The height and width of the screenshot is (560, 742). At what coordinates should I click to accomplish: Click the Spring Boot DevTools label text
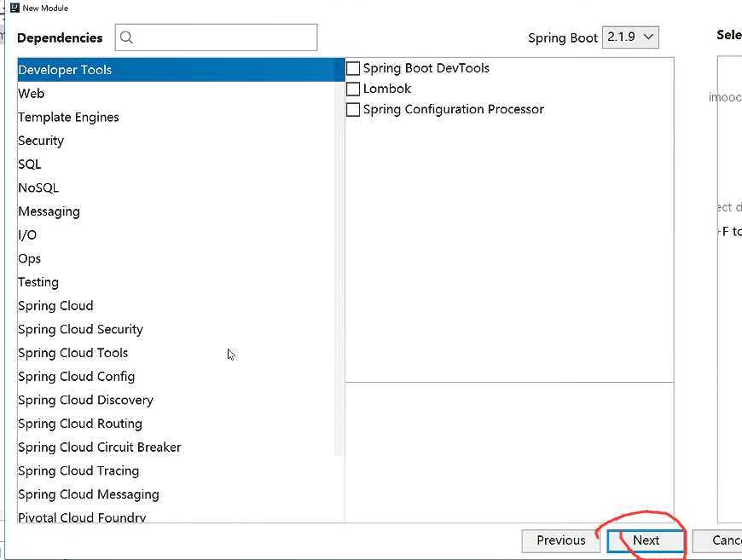[426, 68]
